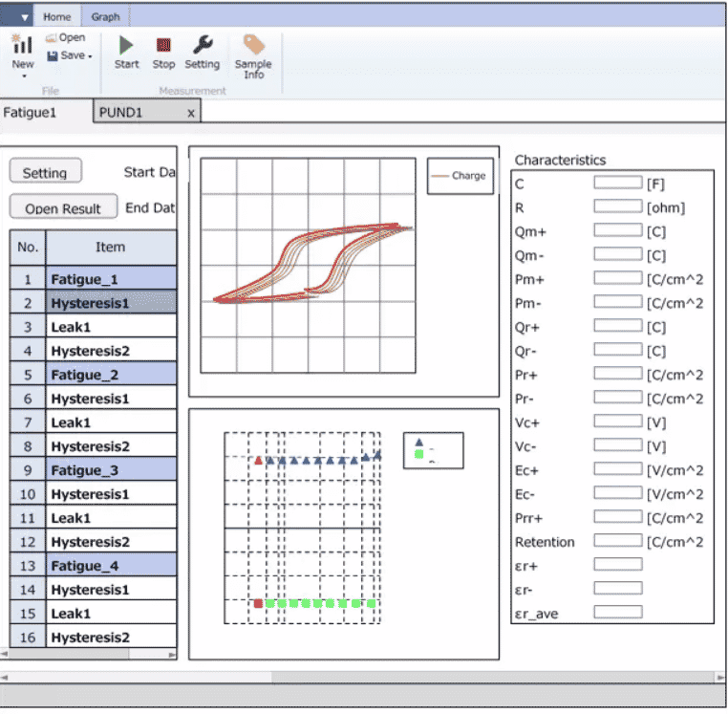Select Fatigue_2 row in item list
728x714 pixels.
click(x=110, y=375)
